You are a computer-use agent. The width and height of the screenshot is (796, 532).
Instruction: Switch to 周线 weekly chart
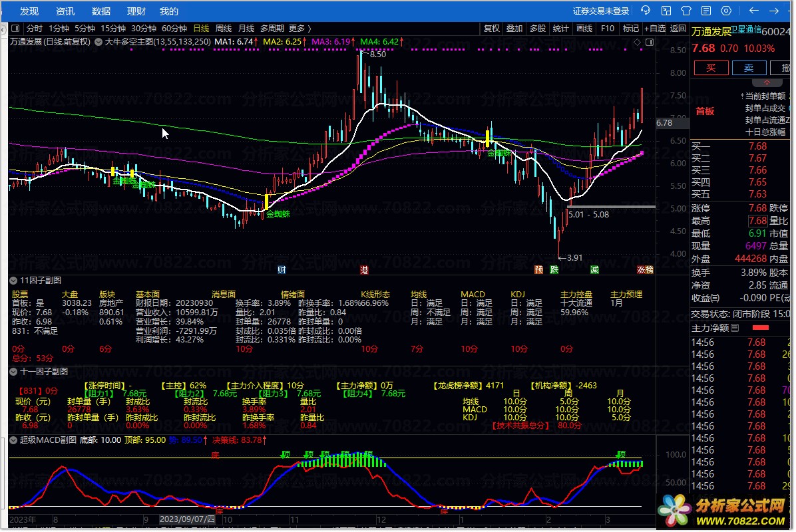point(224,29)
